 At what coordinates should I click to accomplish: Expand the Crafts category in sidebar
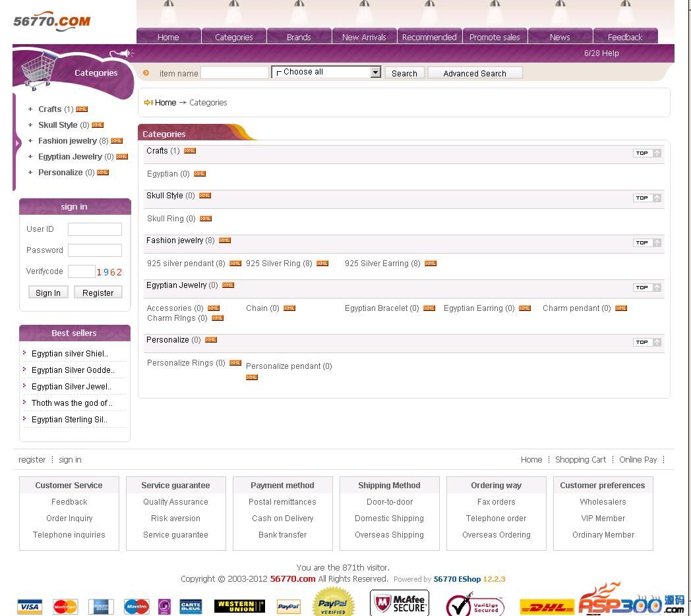point(30,109)
